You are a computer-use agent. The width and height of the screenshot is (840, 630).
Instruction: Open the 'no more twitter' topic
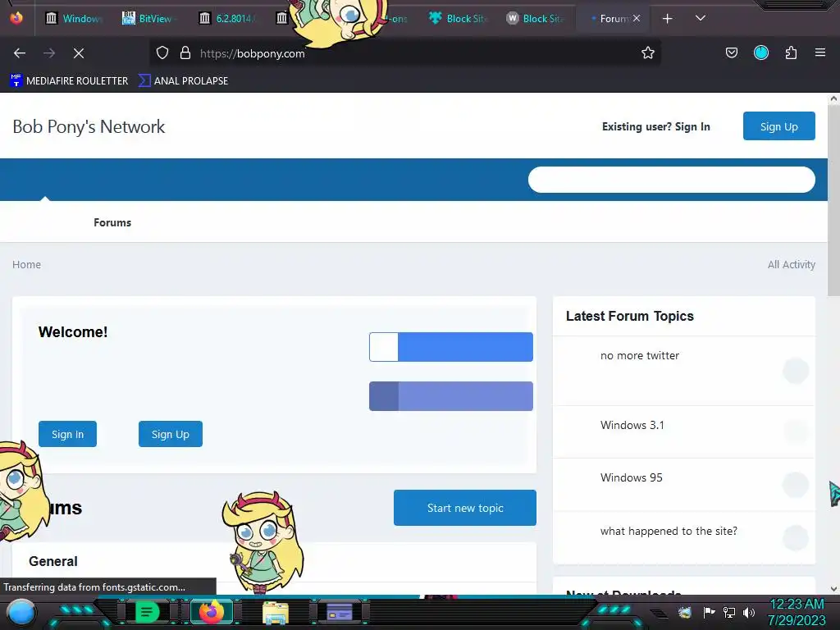click(x=640, y=356)
